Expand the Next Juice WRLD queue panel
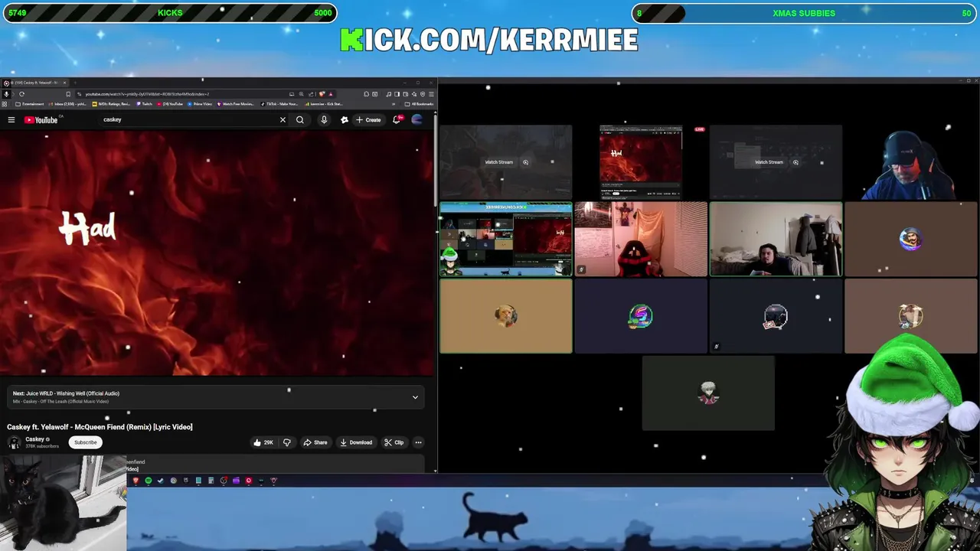 point(415,397)
